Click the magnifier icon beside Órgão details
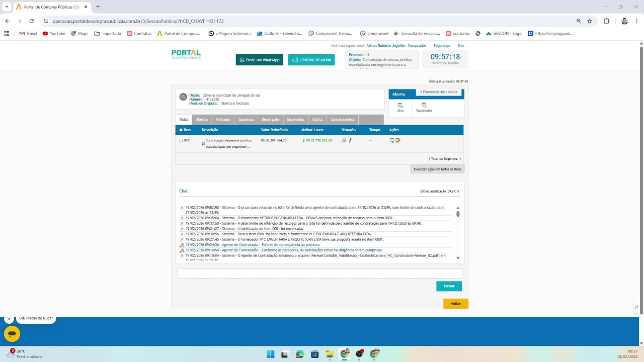Screen dimensions: 644x362 [183, 97]
